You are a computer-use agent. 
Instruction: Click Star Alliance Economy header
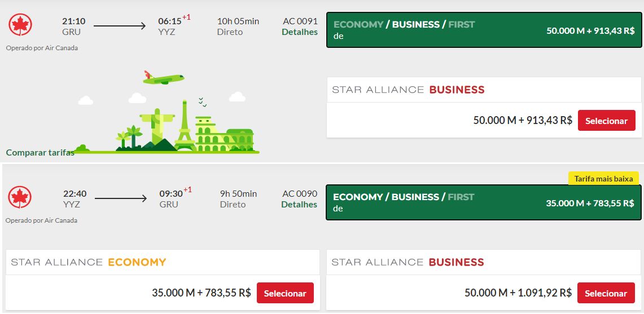[x=89, y=262]
